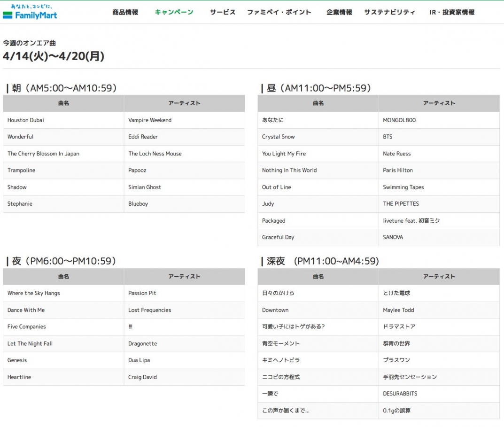The height and width of the screenshot is (427, 504).
Task: Select the artist Lost Frequencies
Action: 150,311
